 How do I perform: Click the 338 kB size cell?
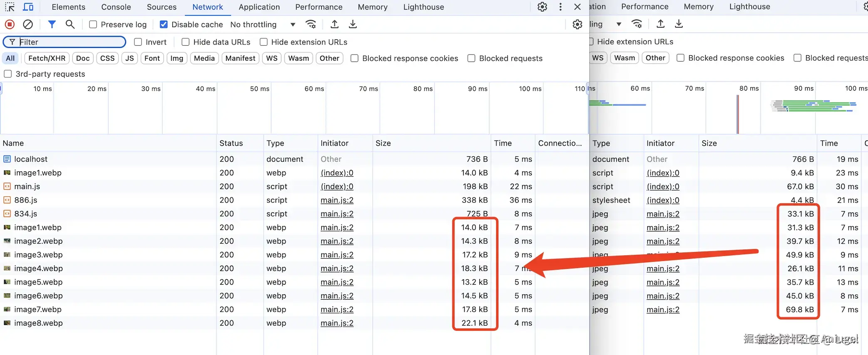tap(475, 200)
